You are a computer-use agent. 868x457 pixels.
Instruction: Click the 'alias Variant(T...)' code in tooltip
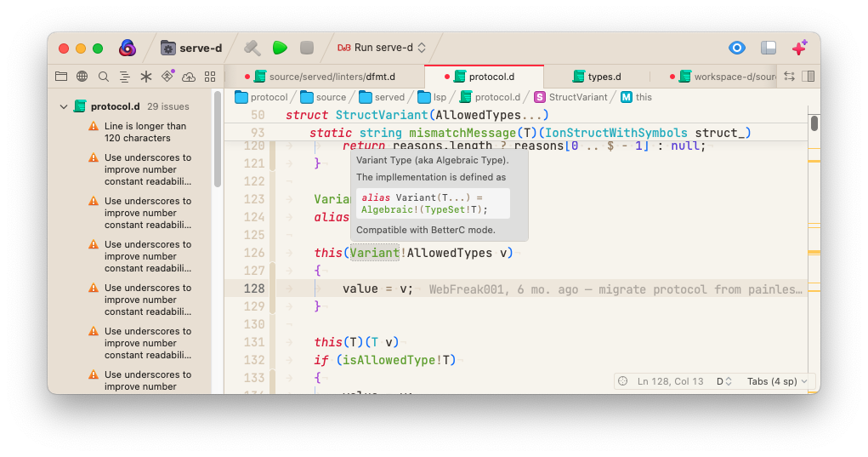click(x=433, y=203)
